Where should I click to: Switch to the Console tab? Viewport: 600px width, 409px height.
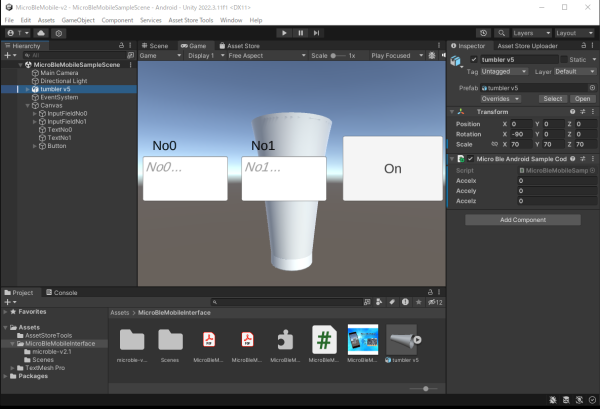(x=64, y=292)
